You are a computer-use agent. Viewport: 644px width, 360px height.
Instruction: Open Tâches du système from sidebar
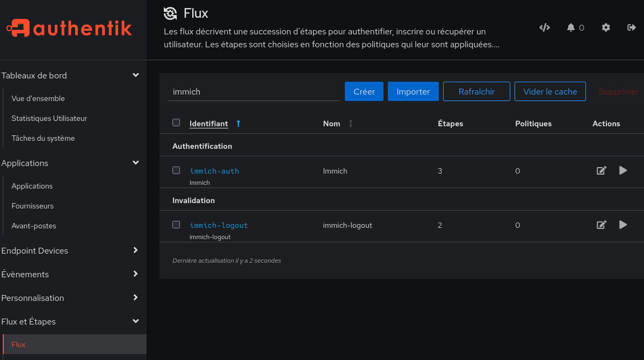pos(43,138)
